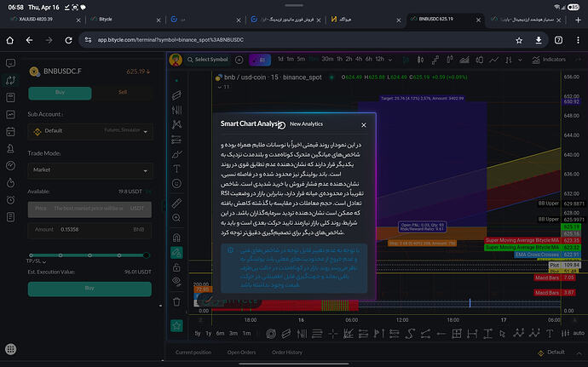Screen dimensions: 588x367
Task: Select the ruler measure tool
Action: point(176,203)
